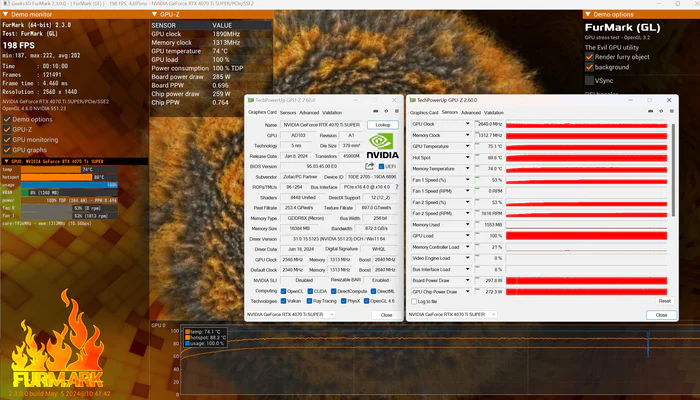
Task: Click the Driver Version field
Action: 339,239
